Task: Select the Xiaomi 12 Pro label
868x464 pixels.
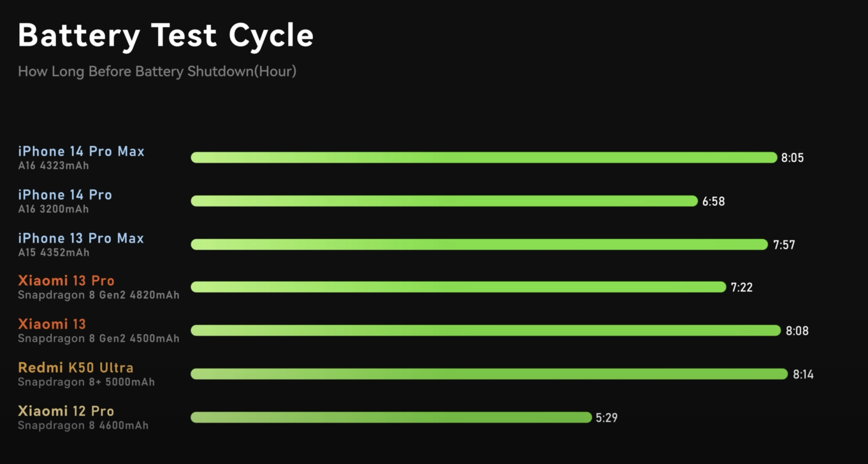Action: pos(66,411)
